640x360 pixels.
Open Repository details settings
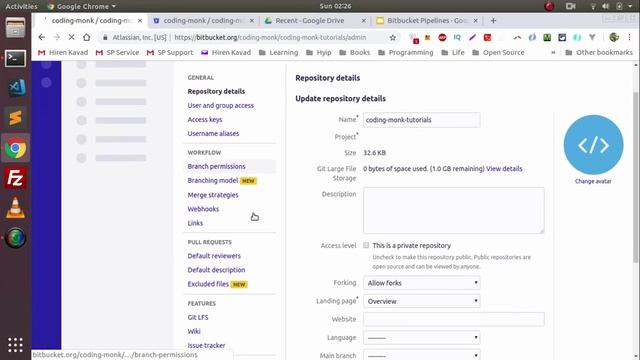pos(216,91)
